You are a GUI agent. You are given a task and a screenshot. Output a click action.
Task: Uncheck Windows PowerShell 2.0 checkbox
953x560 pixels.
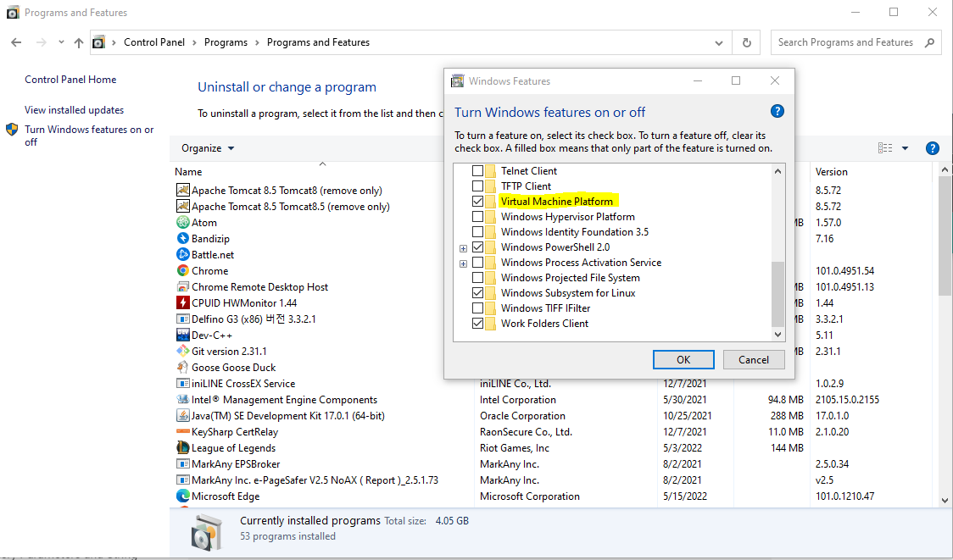pos(477,247)
